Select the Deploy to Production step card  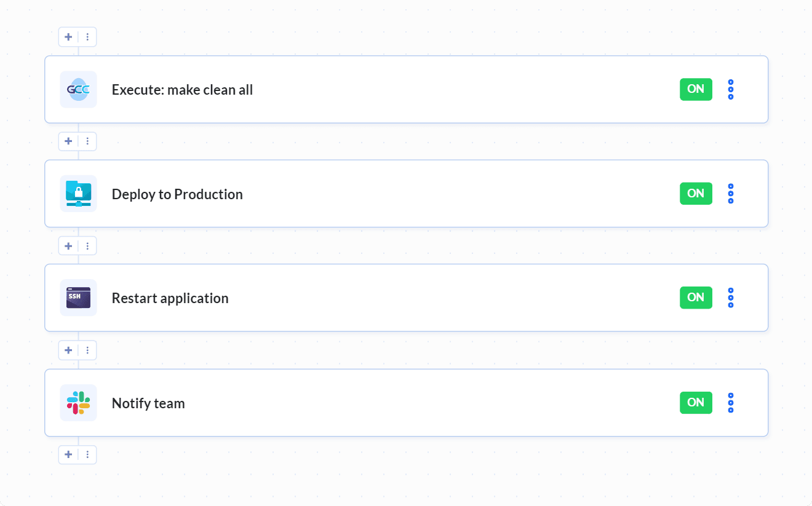406,193
